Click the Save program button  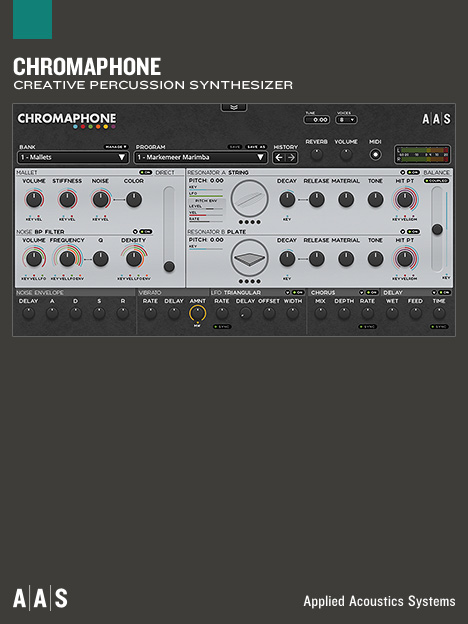pos(235,147)
